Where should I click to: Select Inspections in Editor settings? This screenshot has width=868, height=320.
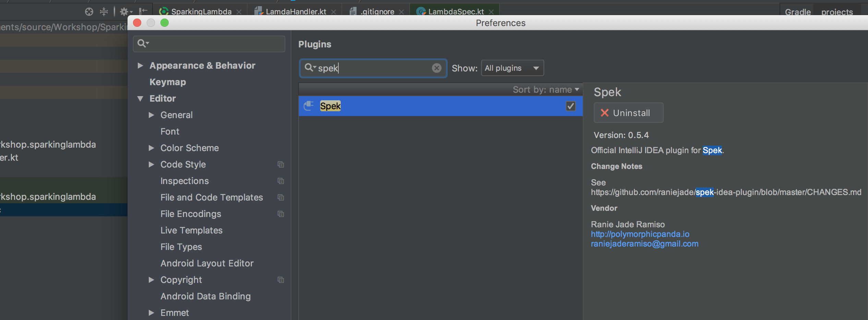pyautogui.click(x=184, y=181)
